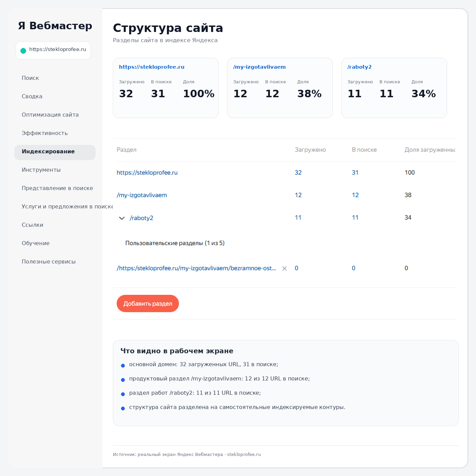The height and width of the screenshot is (476, 476).
Task: Open the site selector https://stekloprofee.ru
Action: coord(53,50)
